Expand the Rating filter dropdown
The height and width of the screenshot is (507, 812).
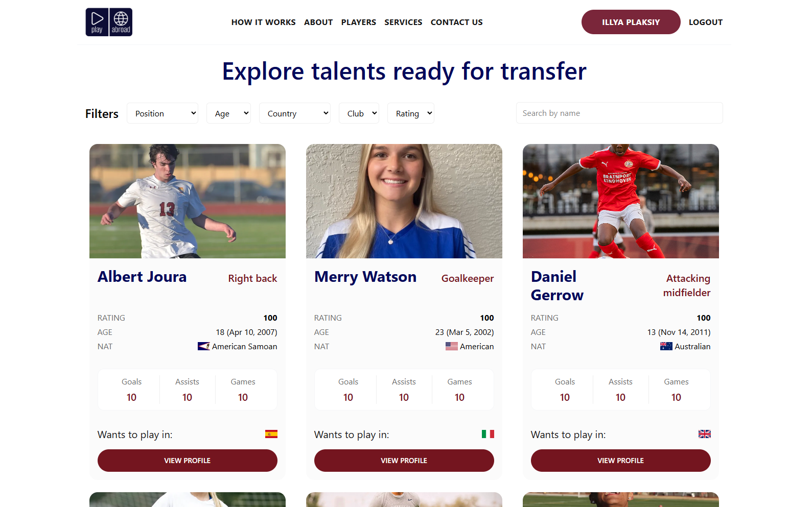(411, 113)
